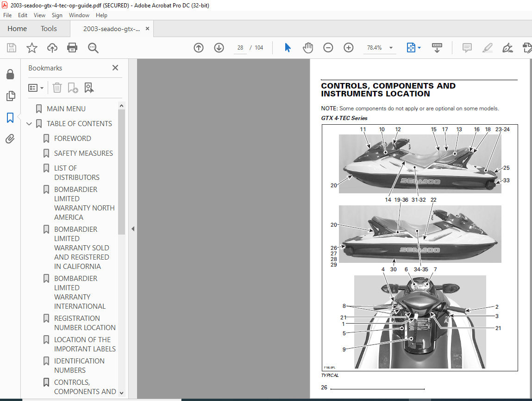Open LOCATION OF THE IMPORTANT LABELS bookmark
The width and height of the screenshot is (532, 401).
85,344
